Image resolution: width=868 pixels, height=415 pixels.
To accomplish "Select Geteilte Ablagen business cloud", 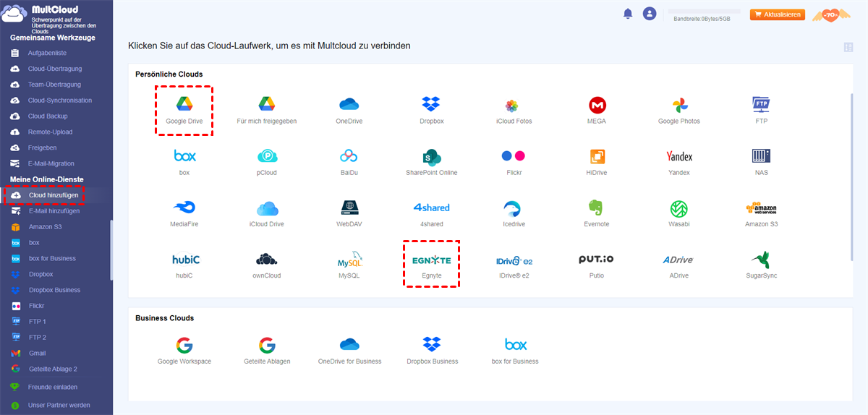I will click(267, 345).
